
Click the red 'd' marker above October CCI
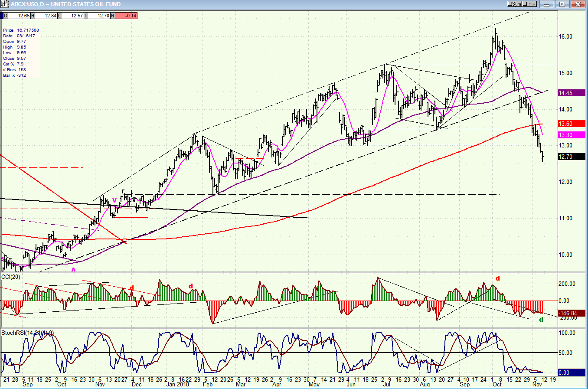498,278
